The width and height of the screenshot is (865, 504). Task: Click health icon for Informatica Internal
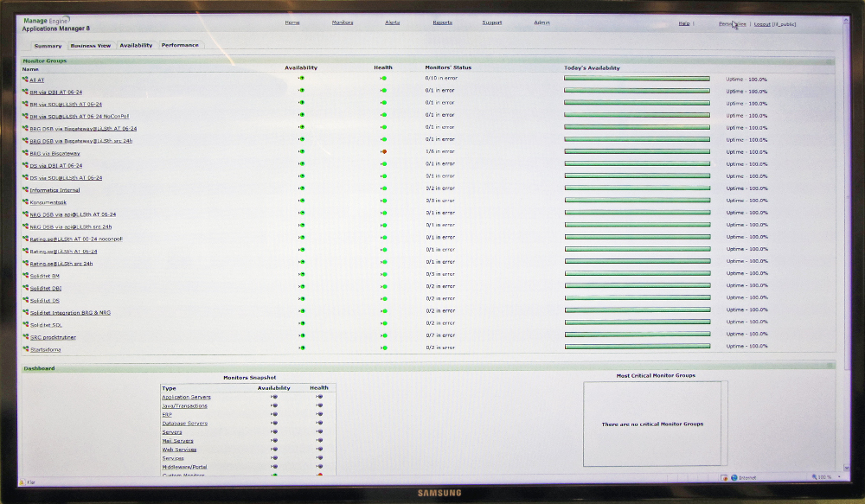pyautogui.click(x=383, y=188)
